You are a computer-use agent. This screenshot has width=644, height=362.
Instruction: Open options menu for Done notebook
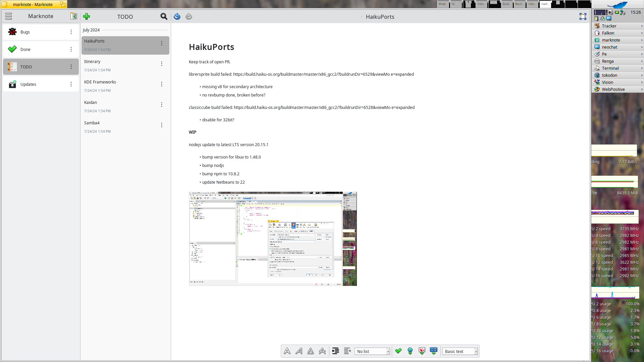coord(71,49)
